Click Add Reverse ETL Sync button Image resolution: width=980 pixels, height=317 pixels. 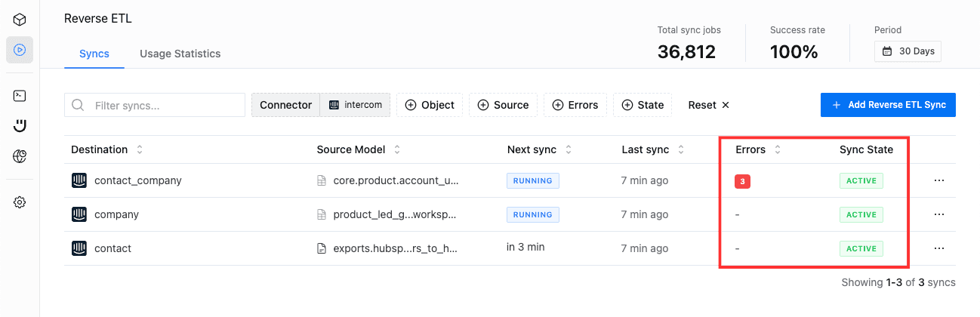click(888, 105)
